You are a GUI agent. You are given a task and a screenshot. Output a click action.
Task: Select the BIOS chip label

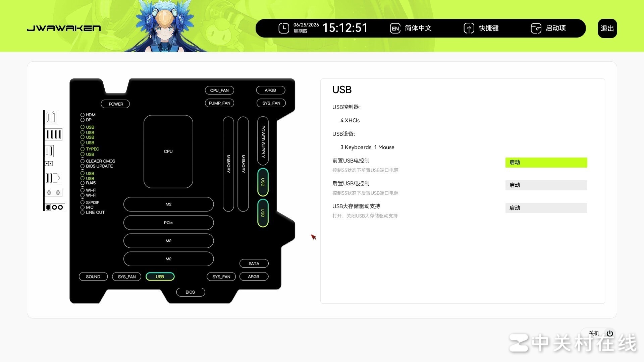coord(191,292)
